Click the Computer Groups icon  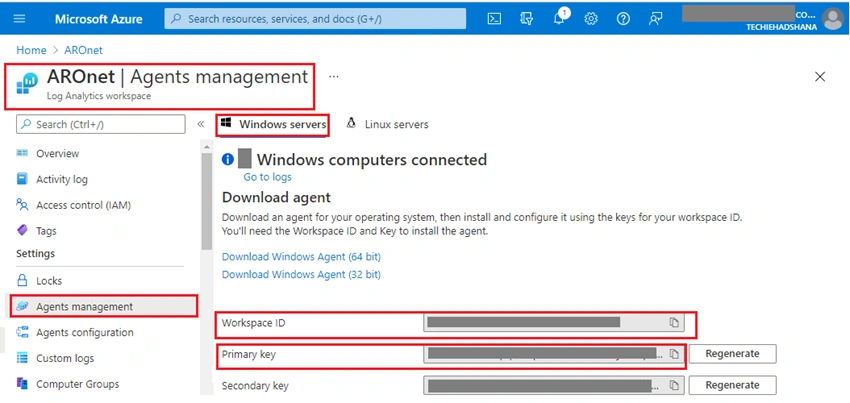tap(22, 383)
